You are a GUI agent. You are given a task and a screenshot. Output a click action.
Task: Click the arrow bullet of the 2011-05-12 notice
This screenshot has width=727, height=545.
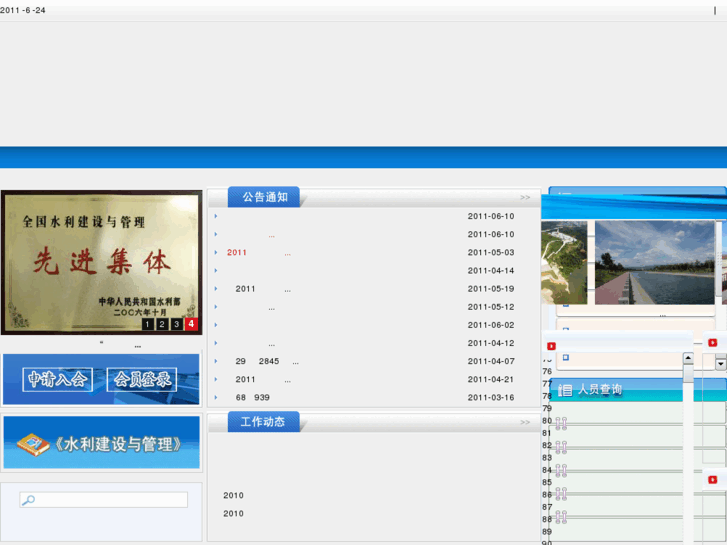[x=216, y=307]
